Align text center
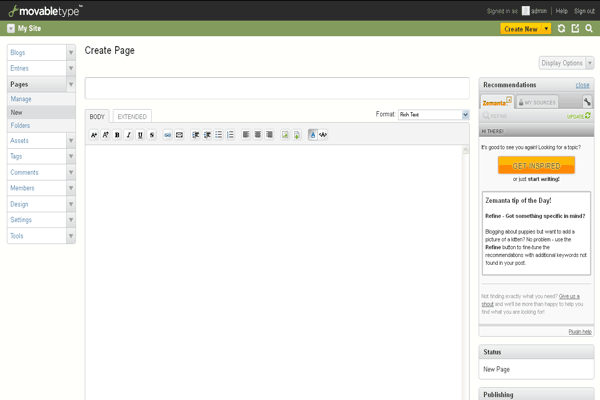The width and height of the screenshot is (600, 400). point(258,135)
